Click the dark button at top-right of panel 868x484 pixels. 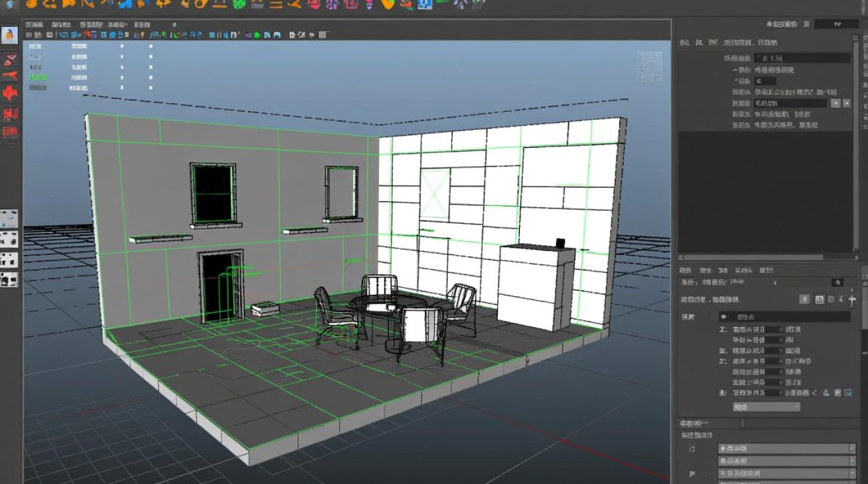(836, 24)
